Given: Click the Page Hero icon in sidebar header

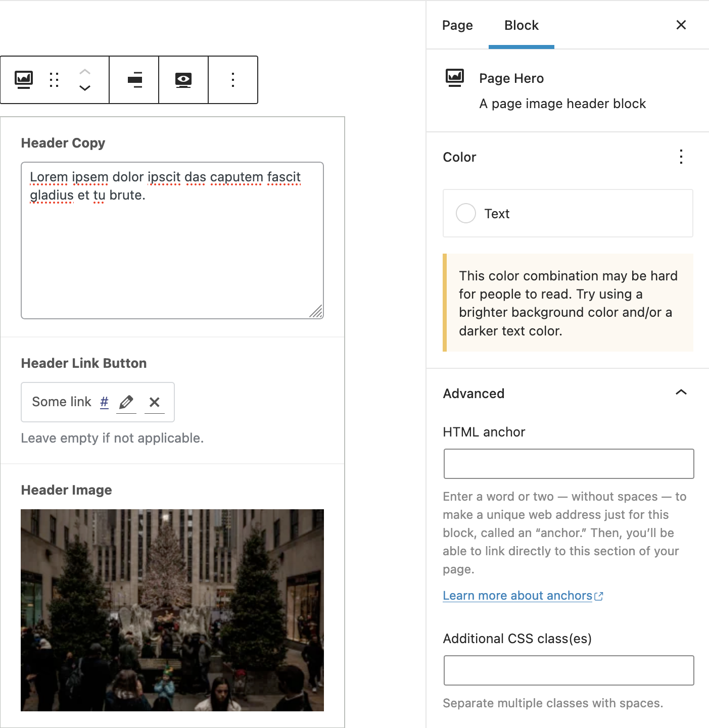Looking at the screenshot, I should pos(454,77).
